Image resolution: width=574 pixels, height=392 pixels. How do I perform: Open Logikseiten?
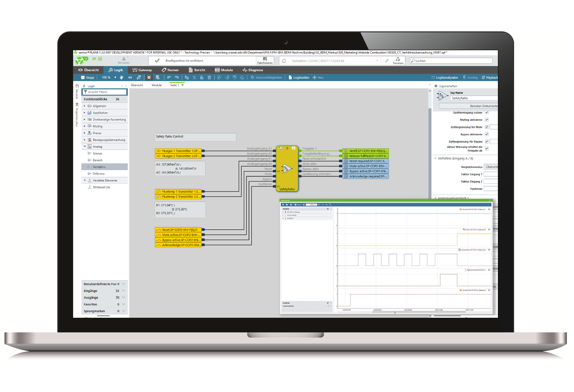pyautogui.click(x=299, y=77)
